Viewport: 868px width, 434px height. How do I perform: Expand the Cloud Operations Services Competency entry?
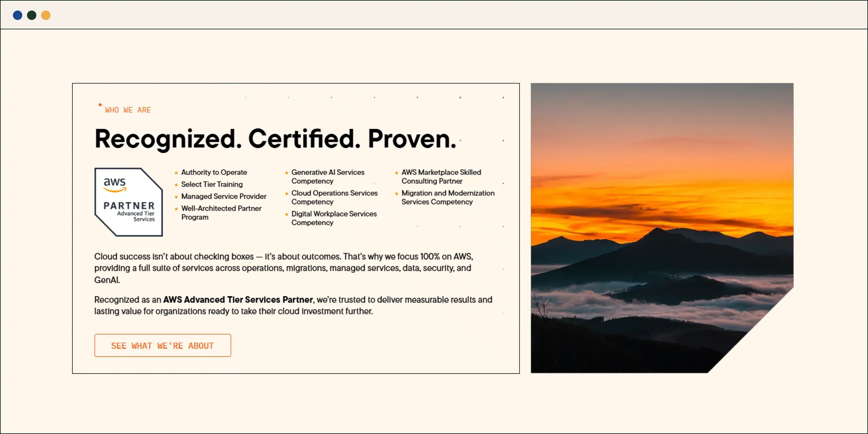(334, 197)
